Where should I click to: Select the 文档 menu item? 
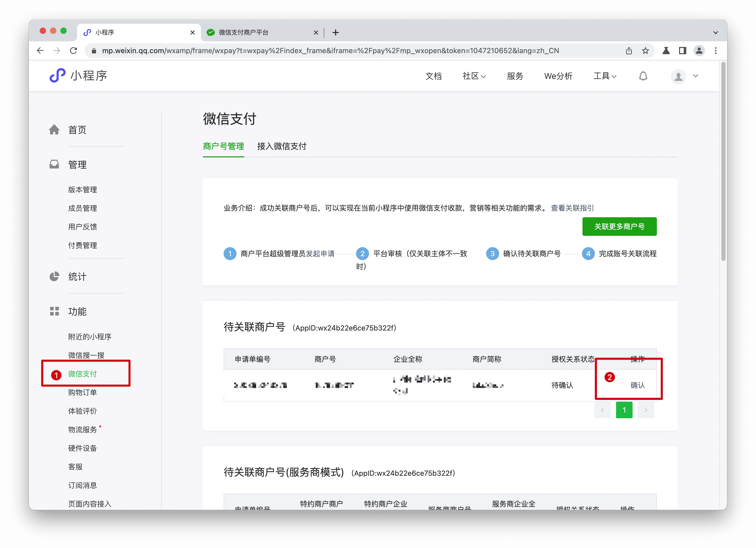(x=434, y=76)
